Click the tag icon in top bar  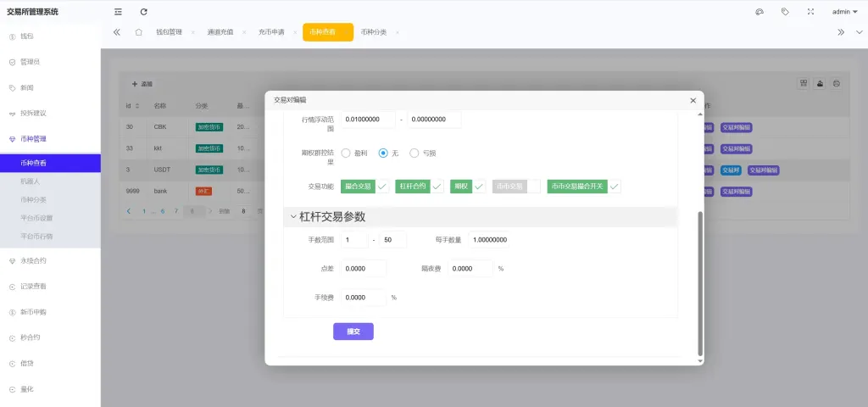tap(785, 12)
